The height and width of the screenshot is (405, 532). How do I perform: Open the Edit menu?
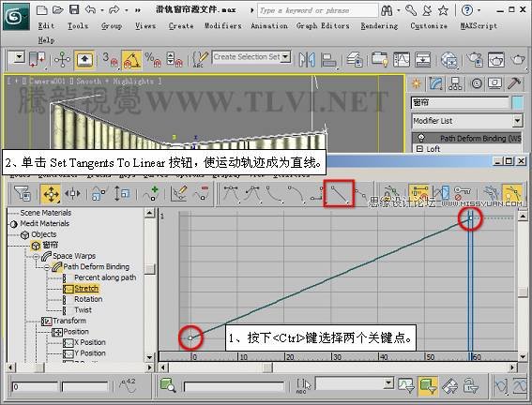point(46,25)
